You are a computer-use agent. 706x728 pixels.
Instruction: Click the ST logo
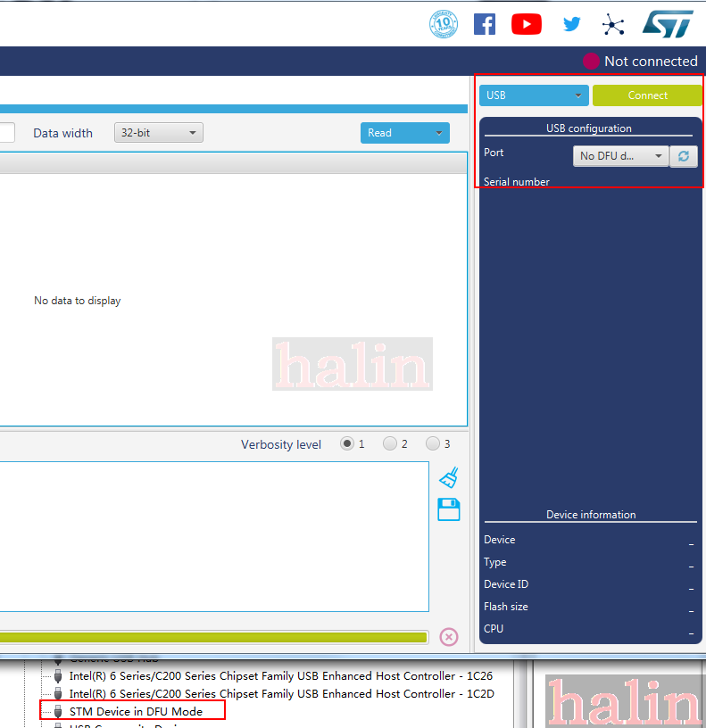pos(668,24)
